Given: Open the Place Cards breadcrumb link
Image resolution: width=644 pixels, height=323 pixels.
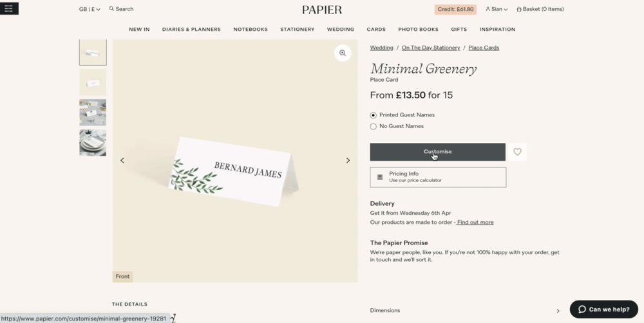Looking at the screenshot, I should (484, 48).
